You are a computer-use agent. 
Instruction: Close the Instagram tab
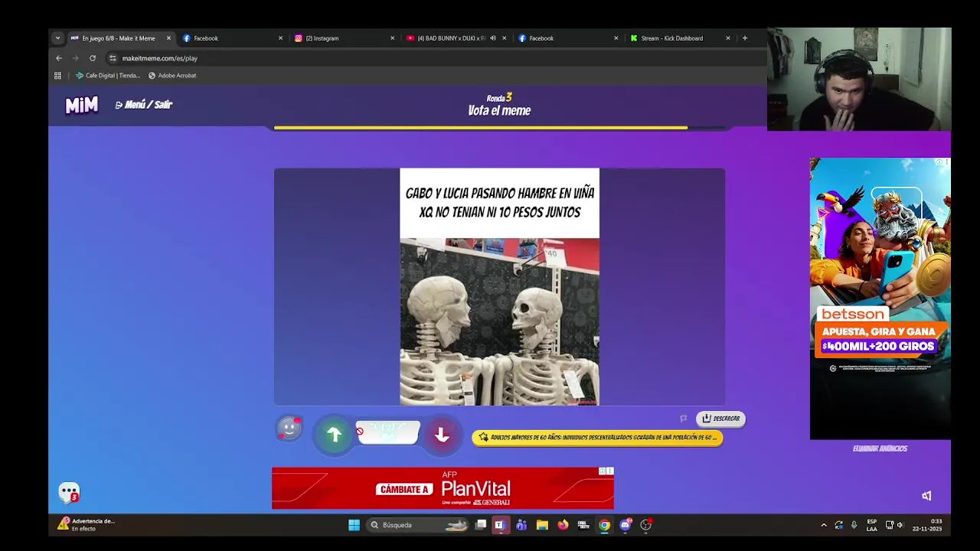[x=392, y=38]
